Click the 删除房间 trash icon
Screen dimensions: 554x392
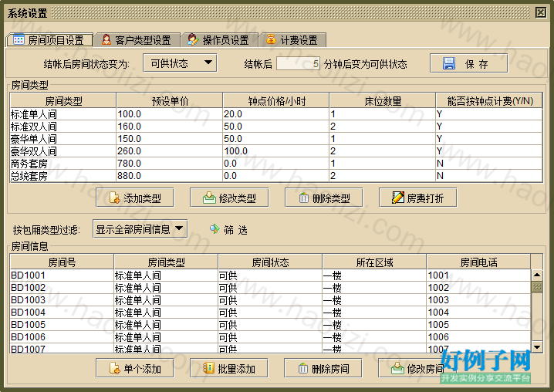point(302,369)
